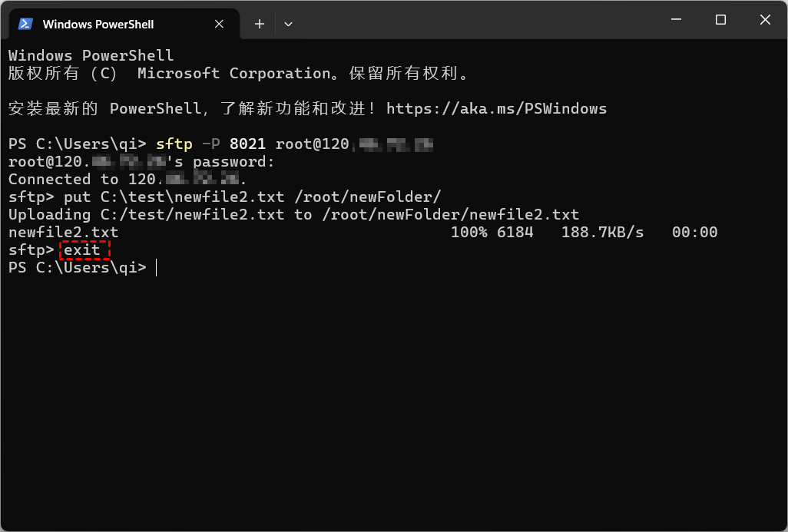
Task: Close the Windows PowerShell tab
Action: (218, 24)
